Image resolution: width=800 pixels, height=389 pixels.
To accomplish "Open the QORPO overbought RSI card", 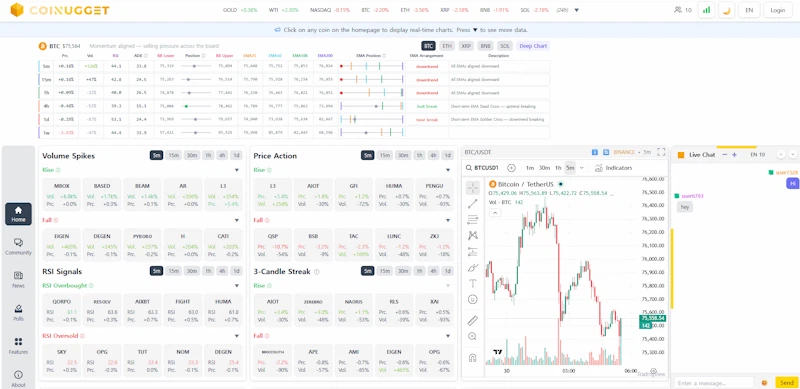I will click(62, 310).
